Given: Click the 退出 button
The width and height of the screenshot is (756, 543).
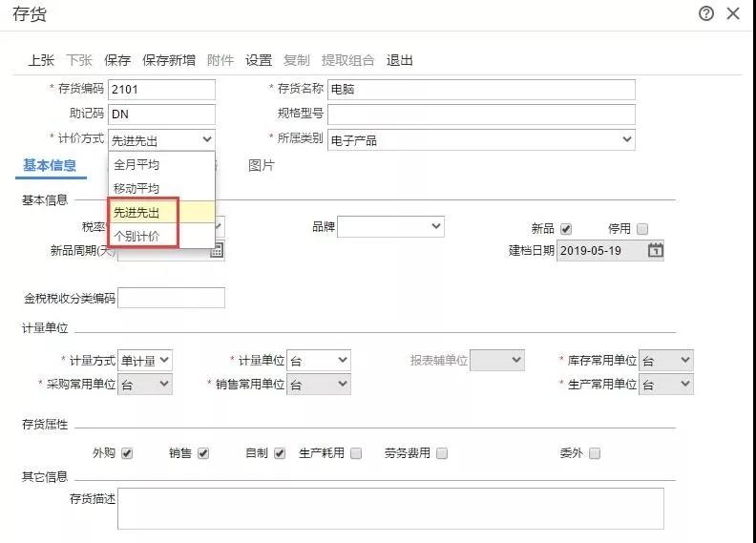Looking at the screenshot, I should click(399, 60).
